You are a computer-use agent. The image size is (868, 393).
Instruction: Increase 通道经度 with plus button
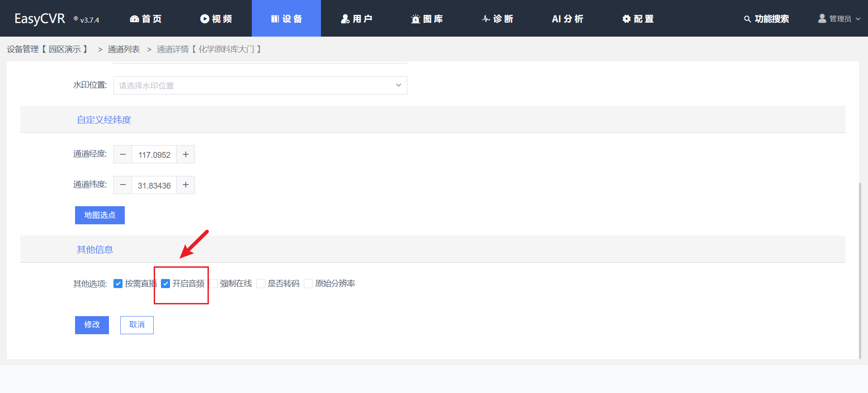pos(185,154)
